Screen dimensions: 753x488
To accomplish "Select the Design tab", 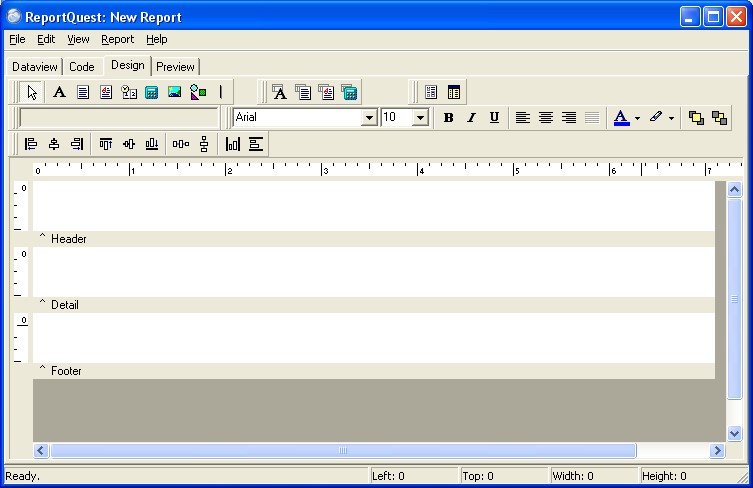I will (x=127, y=65).
